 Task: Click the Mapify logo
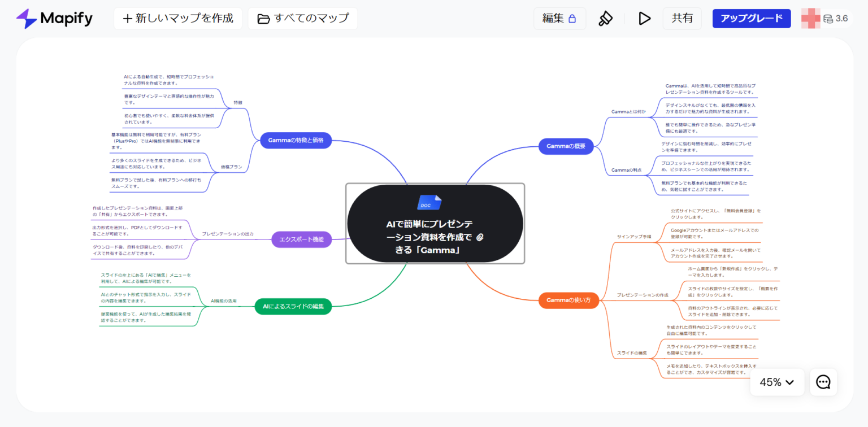[x=54, y=18]
